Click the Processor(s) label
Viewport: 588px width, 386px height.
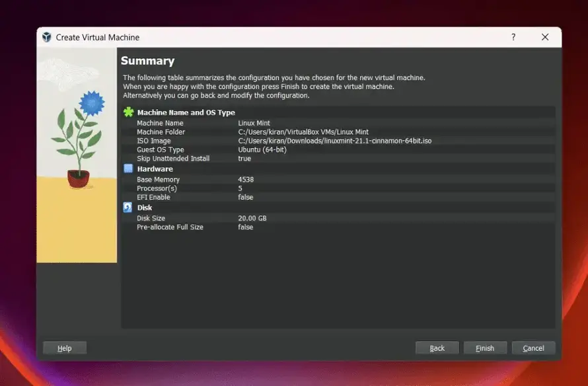pyautogui.click(x=157, y=188)
